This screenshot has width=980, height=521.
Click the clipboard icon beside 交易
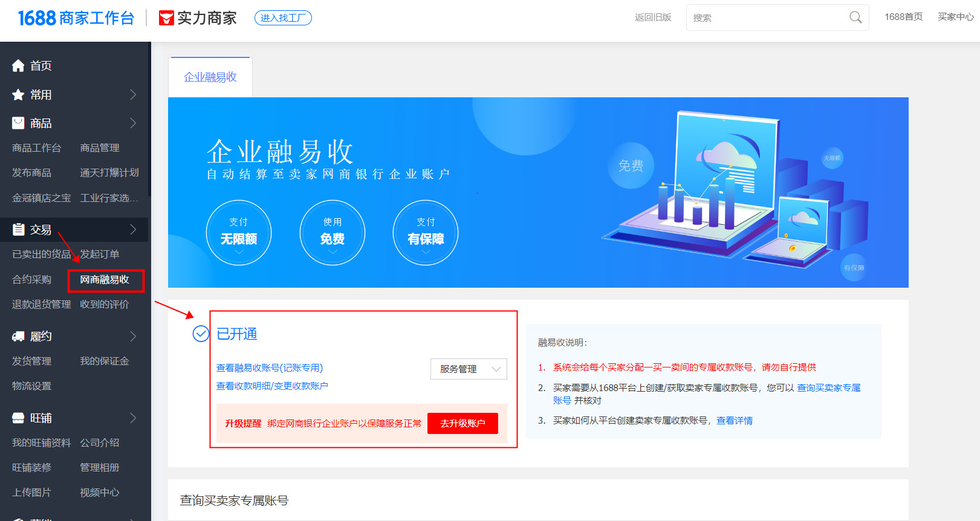click(x=18, y=230)
